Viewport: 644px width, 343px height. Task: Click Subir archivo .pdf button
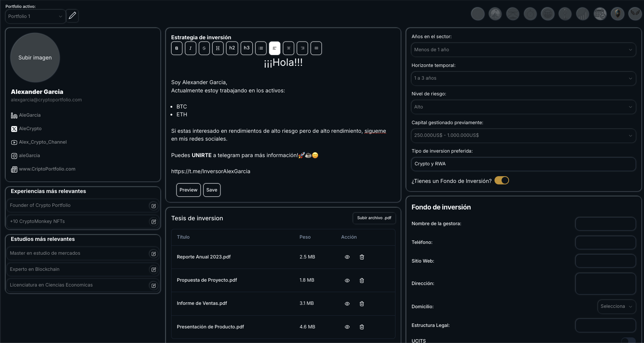pyautogui.click(x=374, y=218)
